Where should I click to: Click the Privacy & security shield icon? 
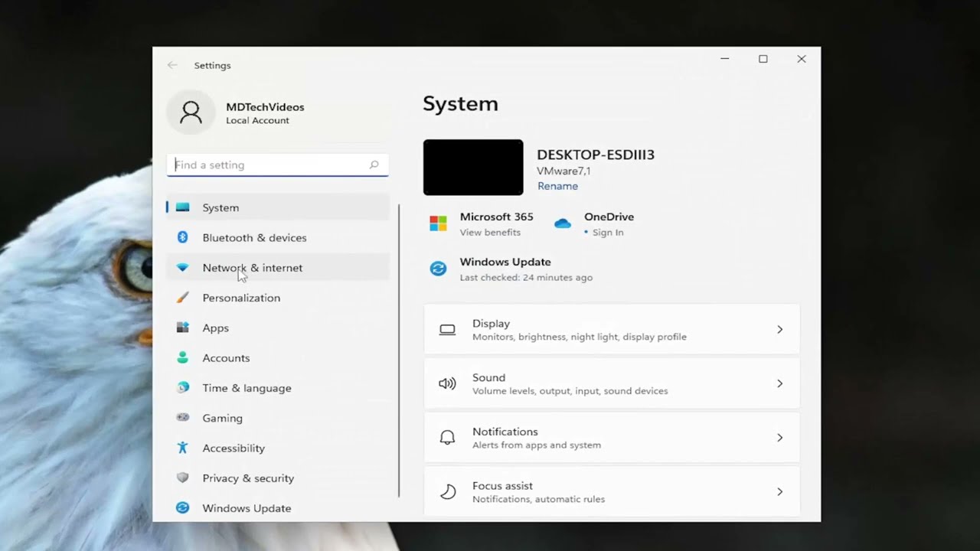point(182,478)
